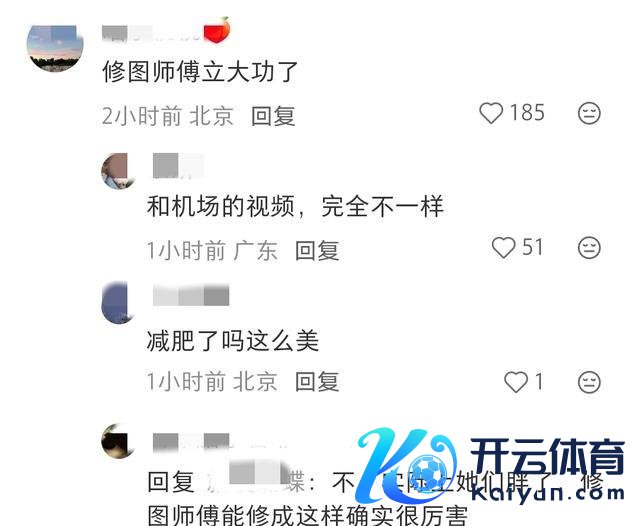Select the comment text 修图师傅立大功了
Screen dimensions: 640x526
(200, 72)
